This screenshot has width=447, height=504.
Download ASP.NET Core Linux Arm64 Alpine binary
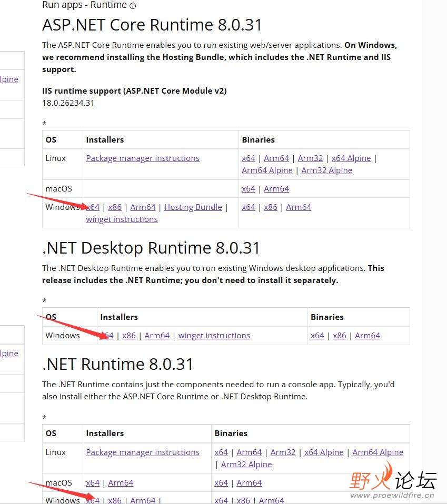coord(267,170)
